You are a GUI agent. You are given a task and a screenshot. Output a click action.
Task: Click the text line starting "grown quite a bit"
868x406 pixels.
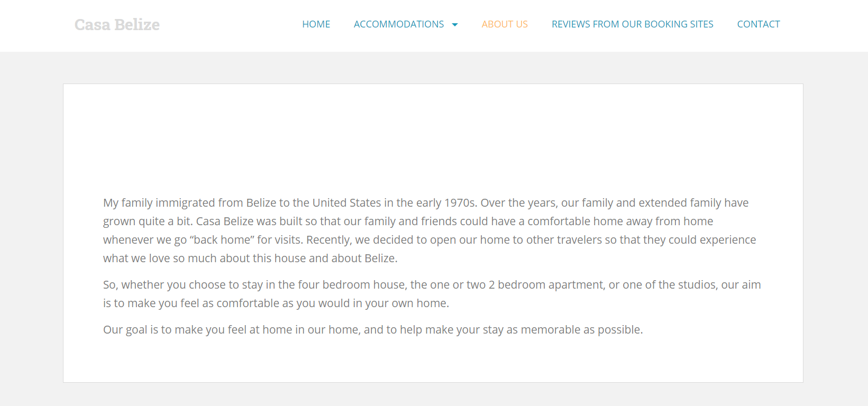coord(407,222)
